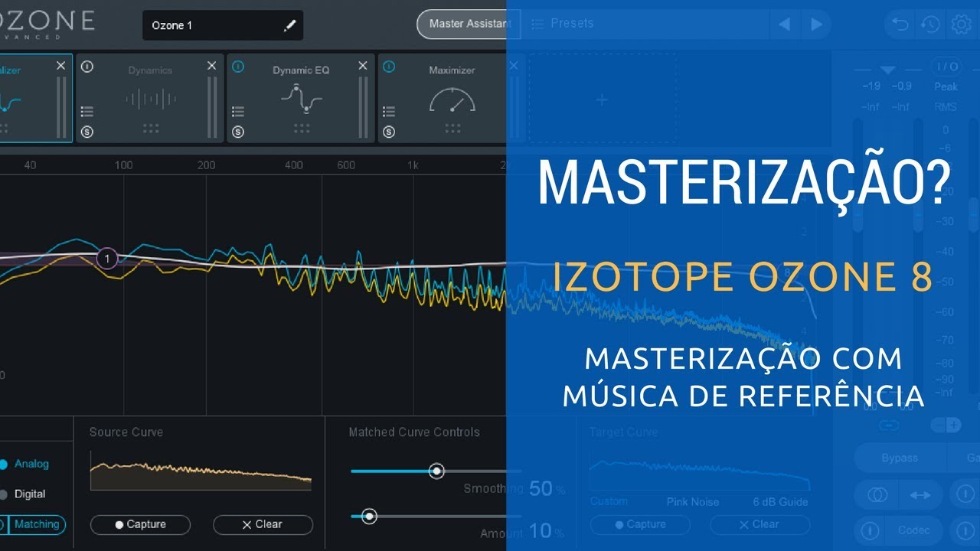
Task: Click the Source Curve spectrum thumbnail
Action: [x=201, y=471]
